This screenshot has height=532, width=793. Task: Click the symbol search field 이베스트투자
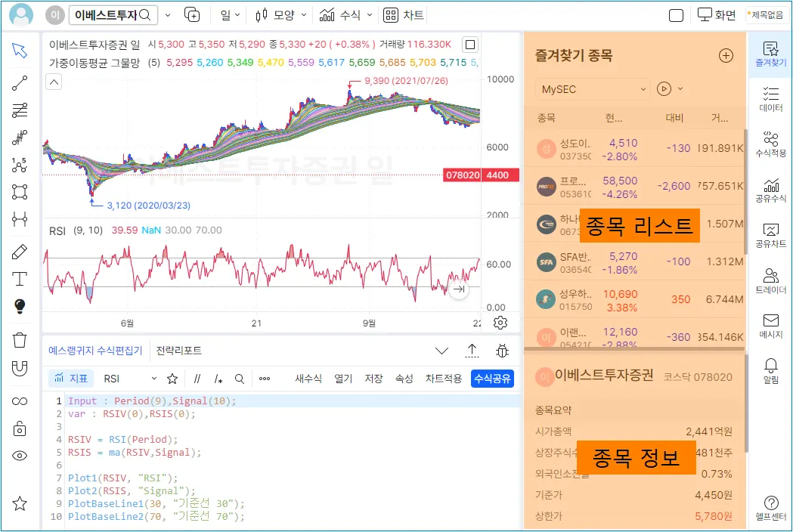113,15
